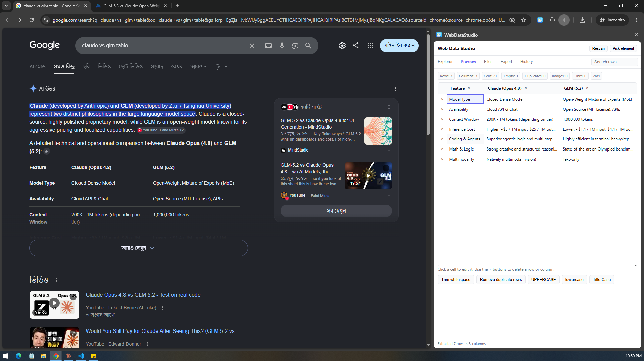Open the Export tab

tap(506, 62)
